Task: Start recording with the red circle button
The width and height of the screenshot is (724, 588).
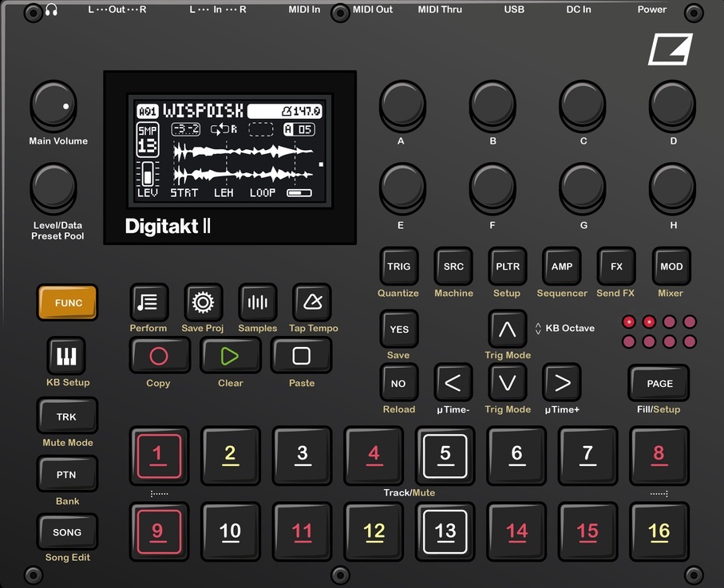Action: tap(159, 356)
